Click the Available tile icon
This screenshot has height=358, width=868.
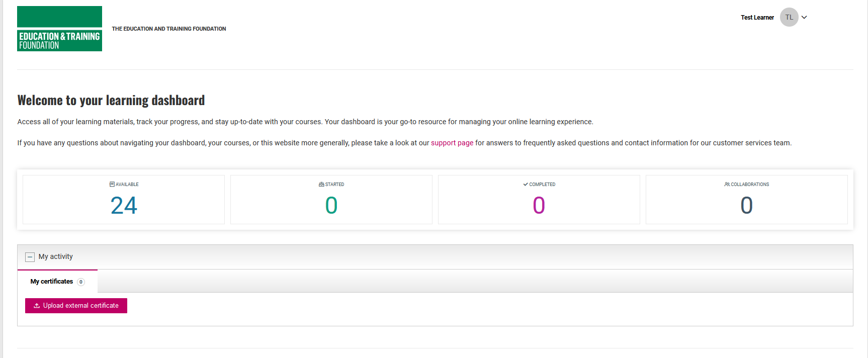[x=112, y=185]
